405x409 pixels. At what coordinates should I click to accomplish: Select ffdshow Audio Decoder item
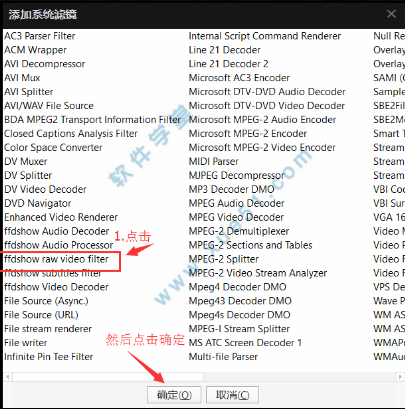tap(57, 231)
